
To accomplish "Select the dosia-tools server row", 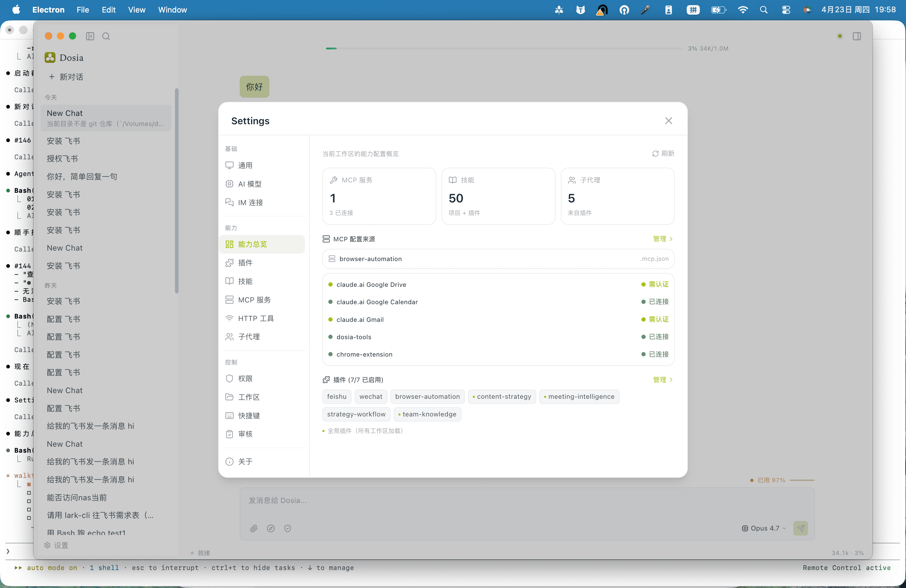I will (x=498, y=337).
